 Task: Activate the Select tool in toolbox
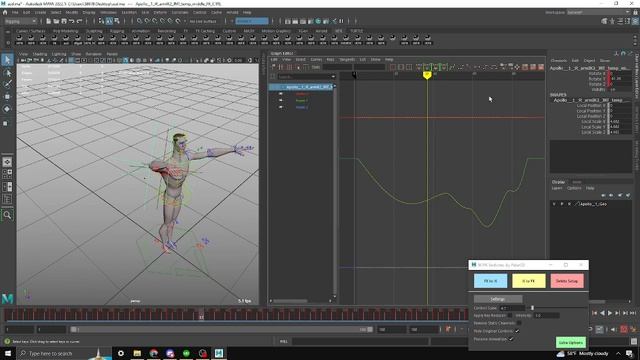(x=7, y=60)
